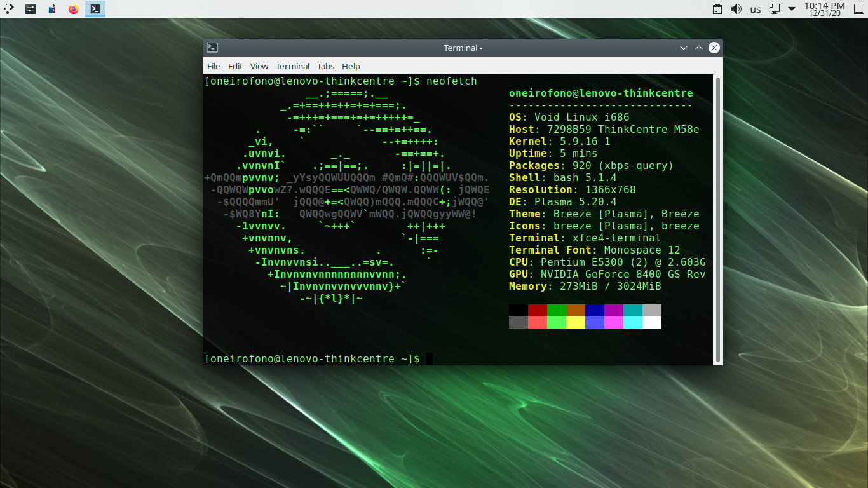Click the bottom shell prompt cursor
This screenshot has height=488, width=868.
(430, 358)
